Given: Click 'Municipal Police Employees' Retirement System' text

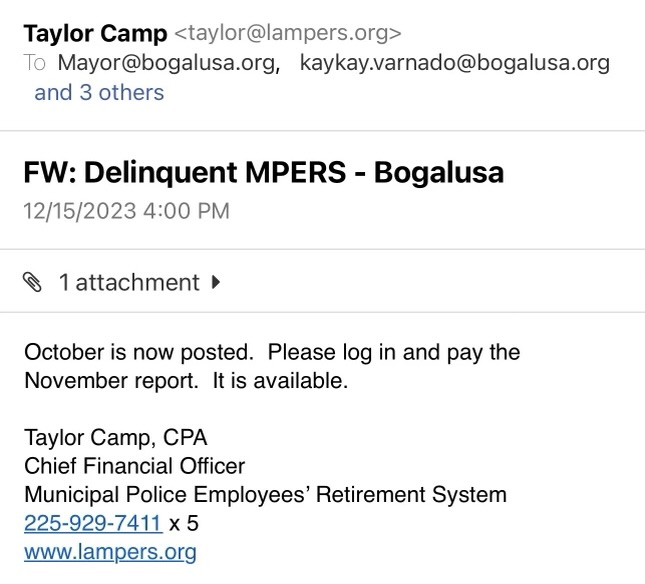Looking at the screenshot, I should point(265,495).
